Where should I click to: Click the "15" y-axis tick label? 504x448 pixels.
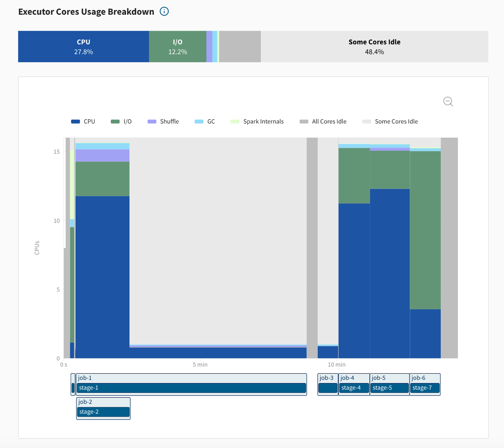(56, 152)
